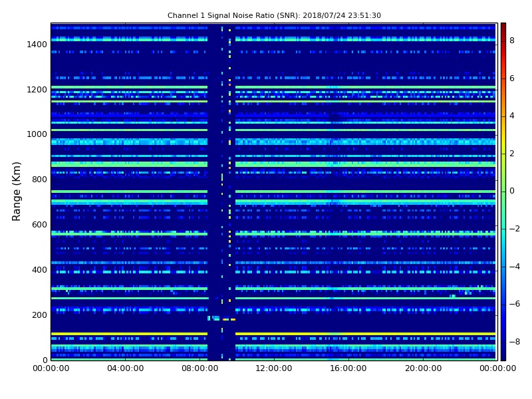Click the colorbar tick label −2
This screenshot has height=399, width=532.
[x=515, y=229]
